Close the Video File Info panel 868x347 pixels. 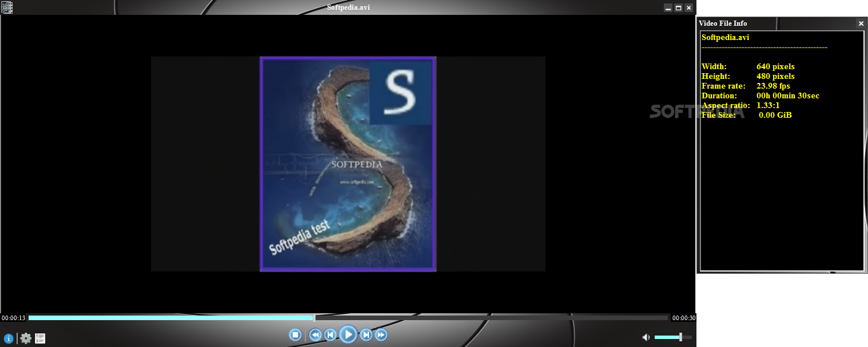(861, 23)
